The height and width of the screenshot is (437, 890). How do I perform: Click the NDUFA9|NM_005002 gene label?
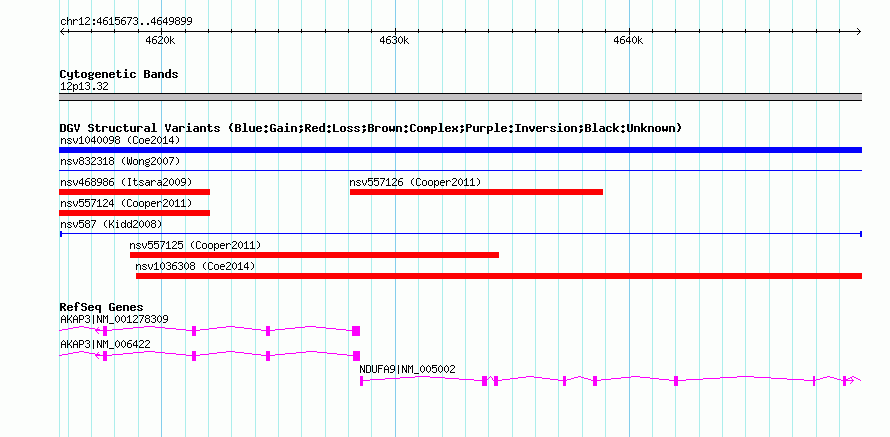(407, 369)
